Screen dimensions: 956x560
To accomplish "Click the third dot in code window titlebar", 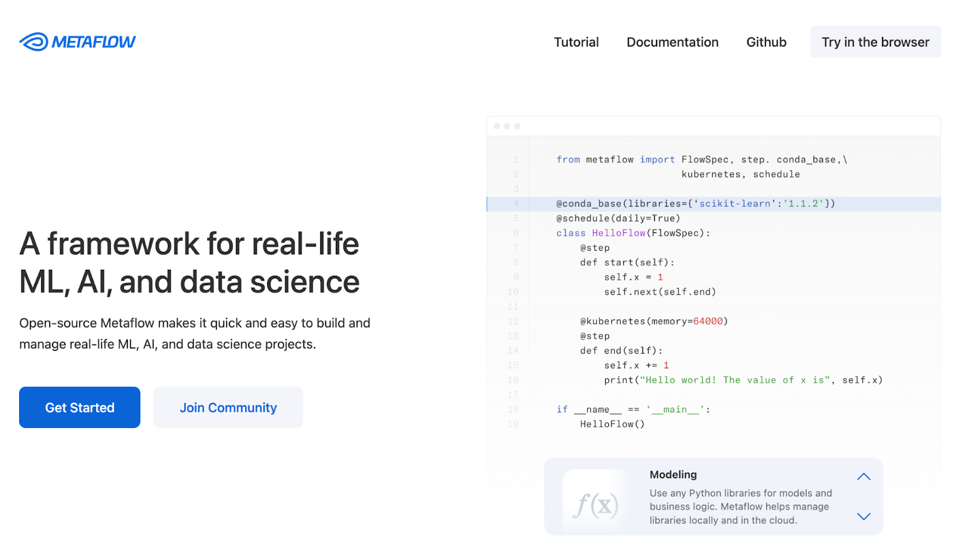I will (x=517, y=127).
